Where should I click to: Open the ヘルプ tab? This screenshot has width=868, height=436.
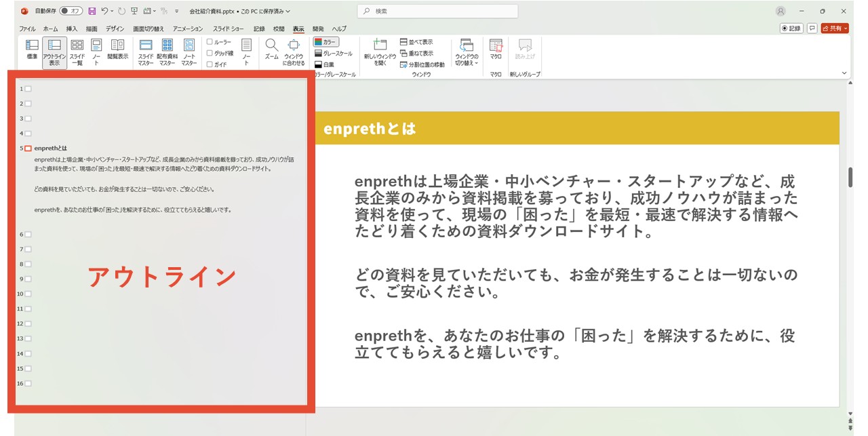339,29
